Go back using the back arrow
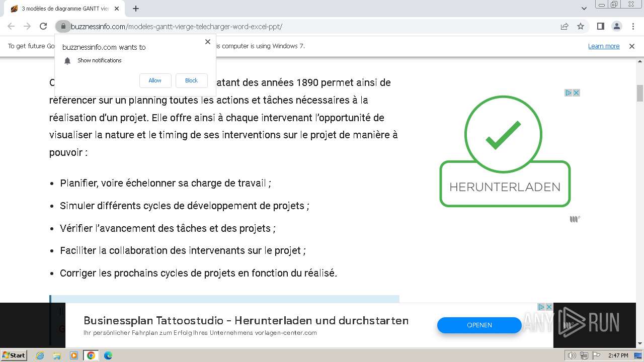Viewport: 644px width, 362px height. point(11,26)
